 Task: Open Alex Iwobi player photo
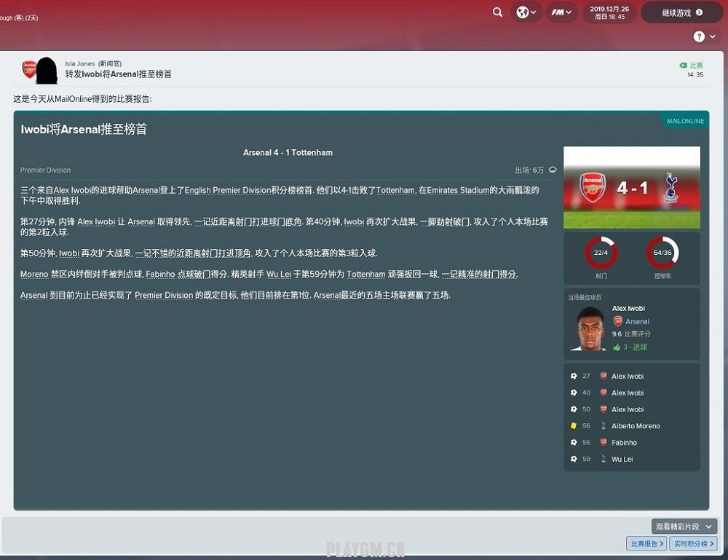coord(587,328)
